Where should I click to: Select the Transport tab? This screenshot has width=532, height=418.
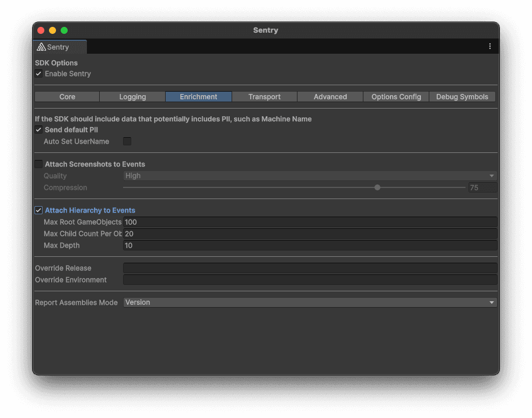(x=264, y=96)
